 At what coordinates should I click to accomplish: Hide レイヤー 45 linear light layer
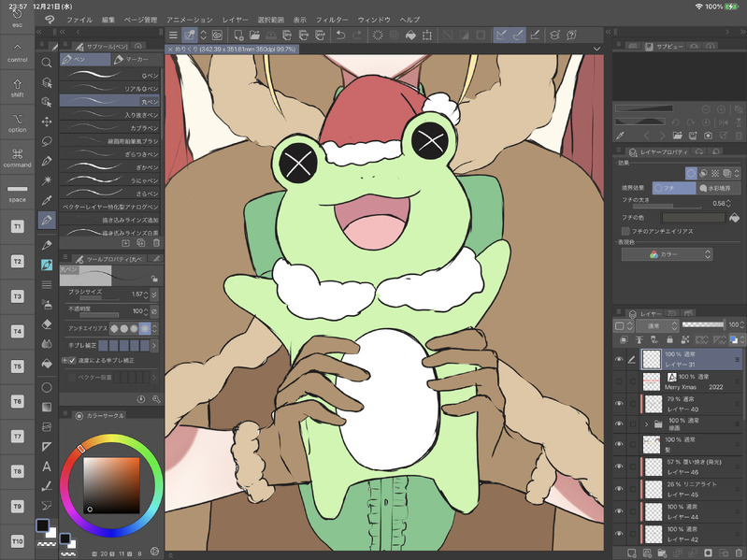point(619,489)
